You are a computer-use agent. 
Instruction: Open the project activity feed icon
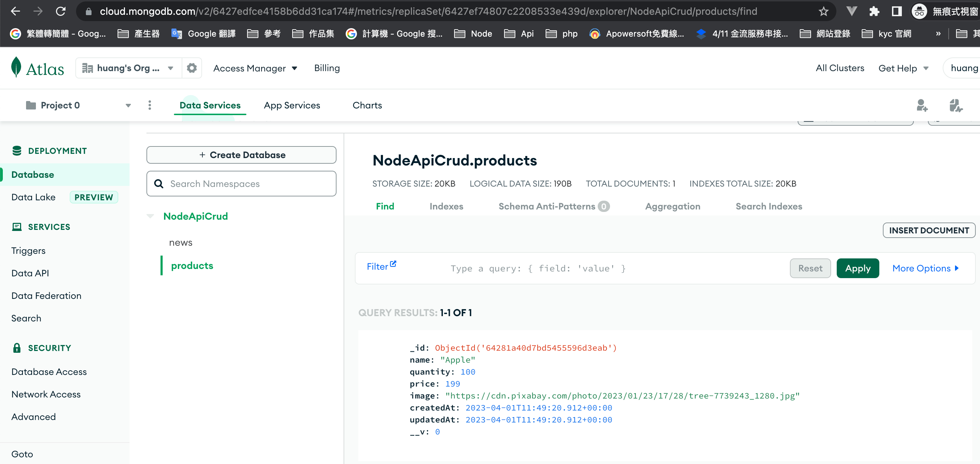(955, 105)
